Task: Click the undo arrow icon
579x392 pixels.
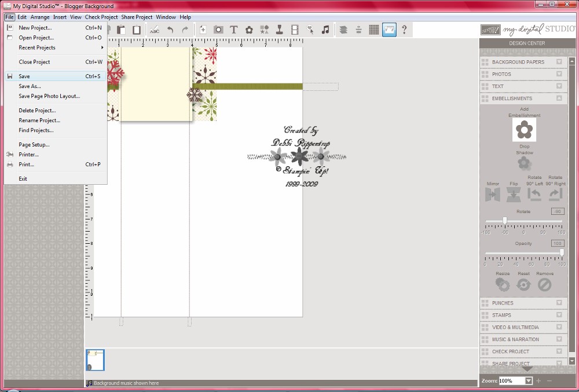Action: tap(170, 30)
